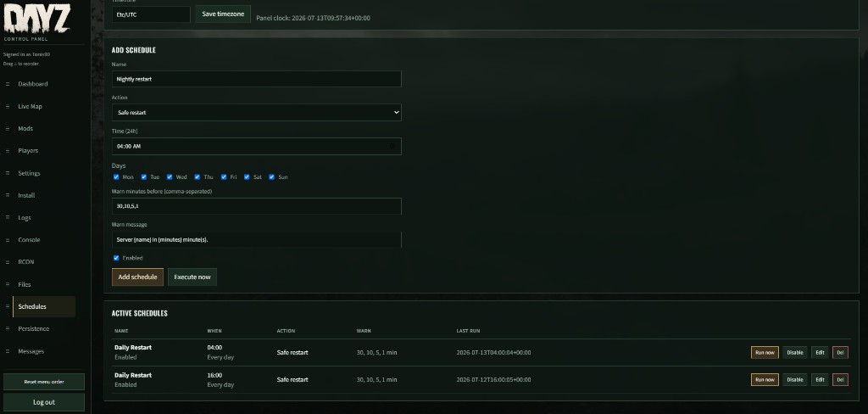Click the Execute now button
The width and height of the screenshot is (868, 414).
(x=192, y=277)
